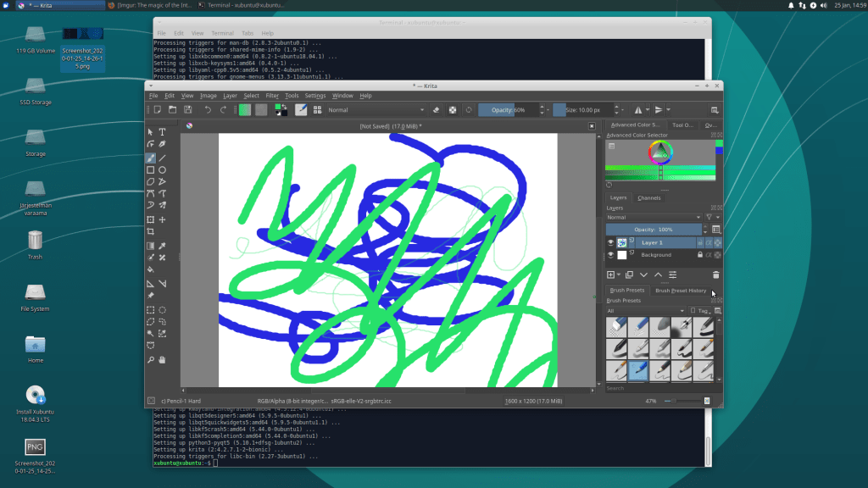Click the duplicate layer icon
This screenshot has height=488, width=868.
[x=629, y=274]
